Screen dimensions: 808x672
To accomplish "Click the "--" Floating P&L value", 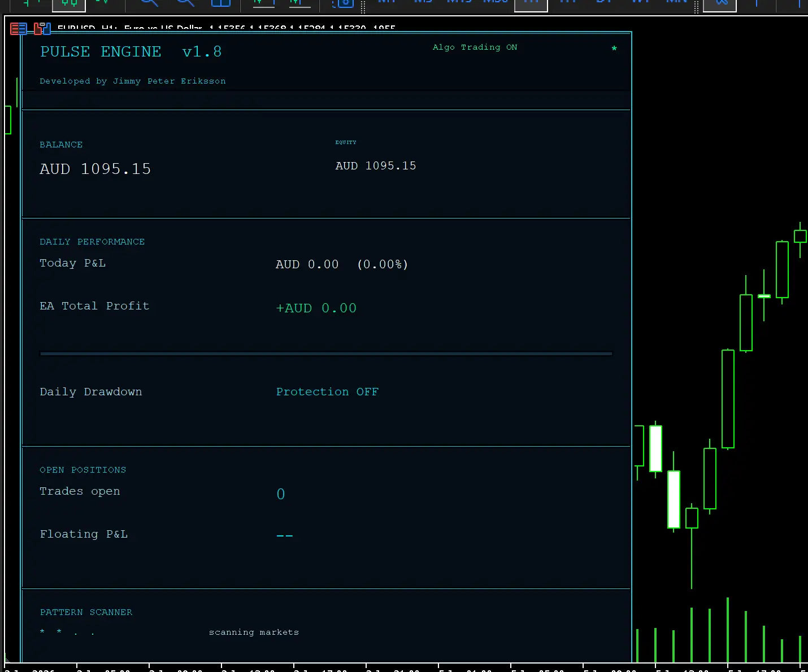I will (x=285, y=535).
